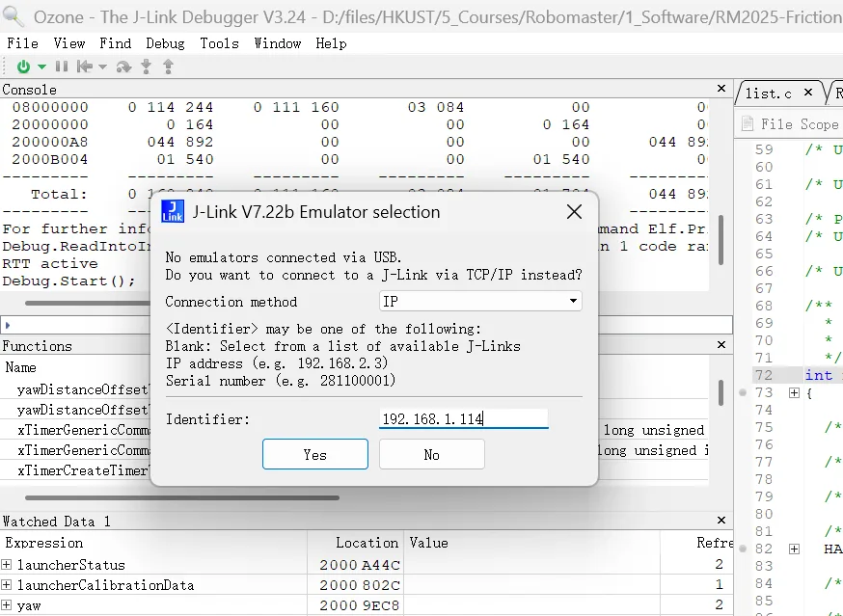Open the Find menu
The height and width of the screenshot is (616, 843).
[115, 43]
